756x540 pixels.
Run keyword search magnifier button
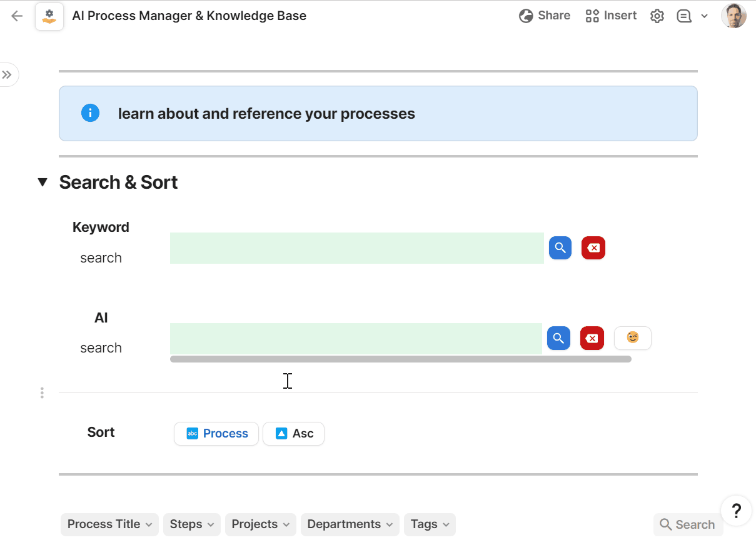click(x=560, y=248)
